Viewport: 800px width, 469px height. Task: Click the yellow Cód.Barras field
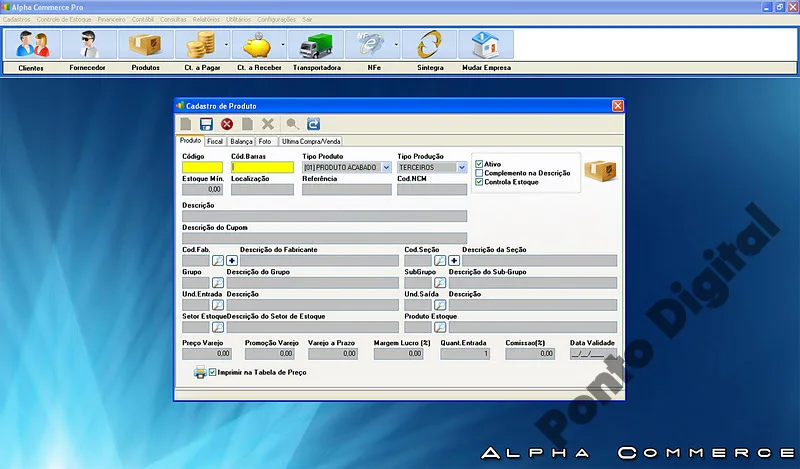(x=262, y=167)
